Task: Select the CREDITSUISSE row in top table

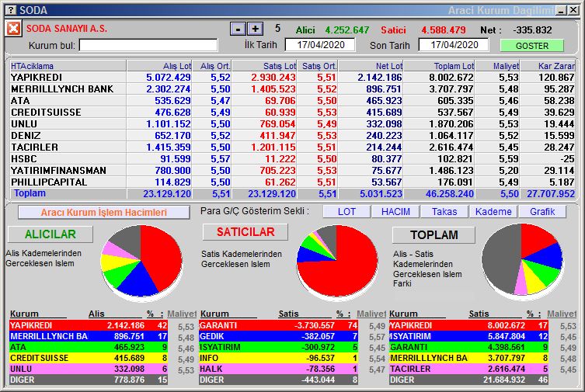Action: [x=292, y=112]
